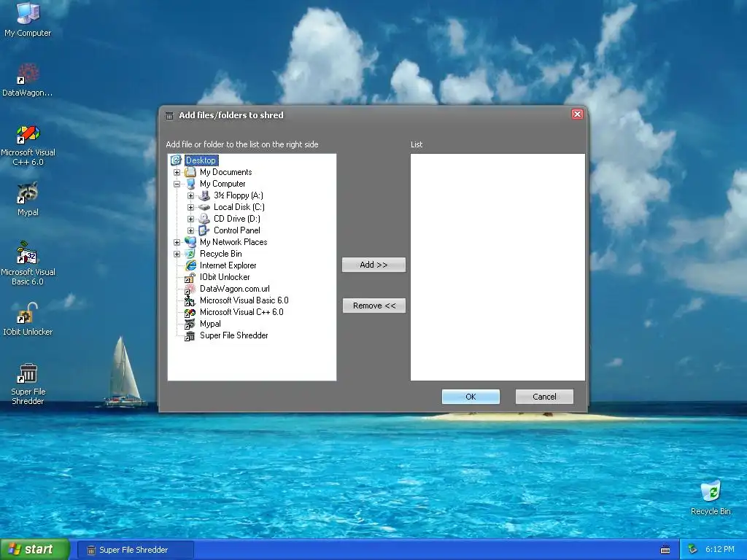Click the My Computer icon in tree

pos(190,184)
